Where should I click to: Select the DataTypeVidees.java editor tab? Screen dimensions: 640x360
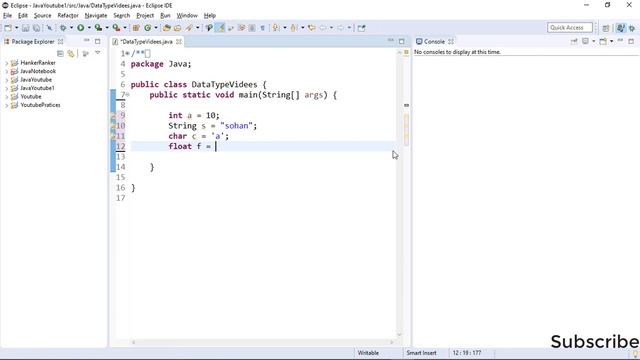tap(146, 42)
